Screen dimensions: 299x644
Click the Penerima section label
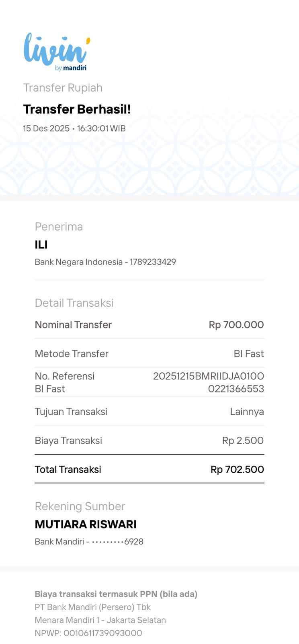(59, 227)
